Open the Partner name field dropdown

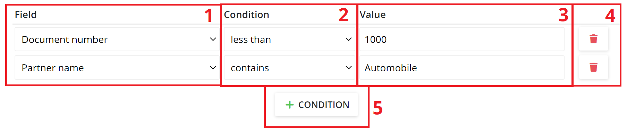coord(117,68)
